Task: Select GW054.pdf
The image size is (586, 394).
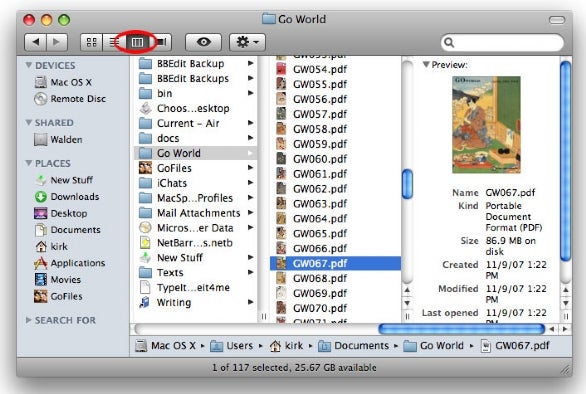Action: (335, 69)
